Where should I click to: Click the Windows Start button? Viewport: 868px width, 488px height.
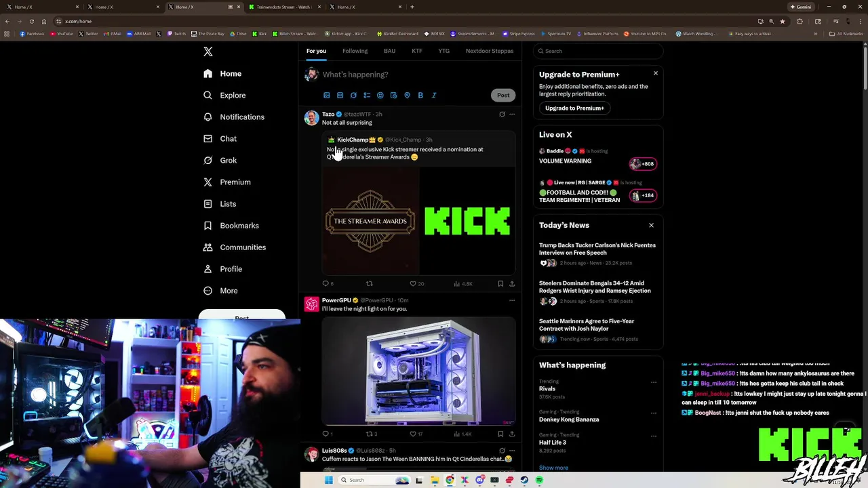(329, 480)
